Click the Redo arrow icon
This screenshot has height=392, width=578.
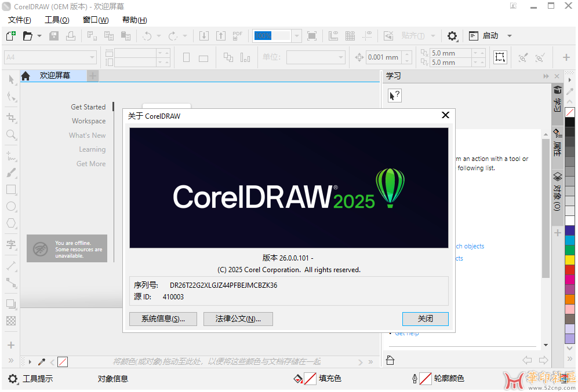[x=173, y=36]
